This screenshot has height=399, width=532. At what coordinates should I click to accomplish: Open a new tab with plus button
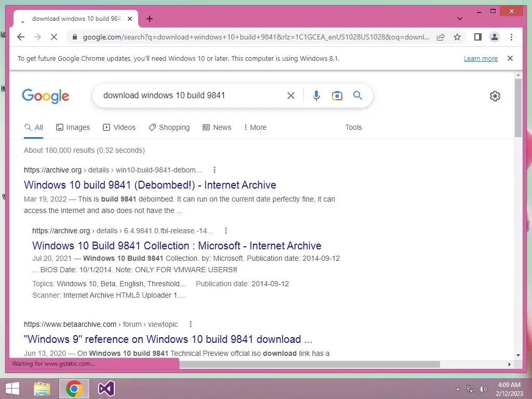click(x=150, y=19)
